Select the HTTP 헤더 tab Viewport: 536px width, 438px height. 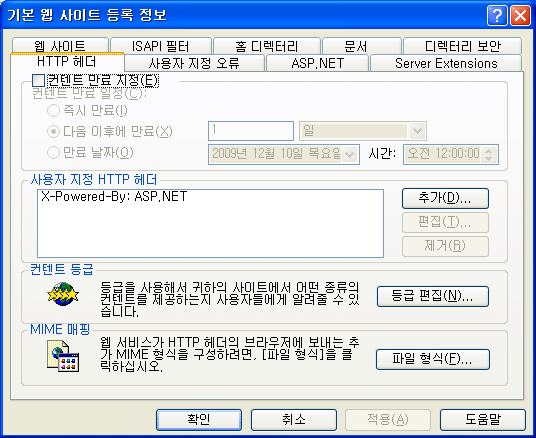pyautogui.click(x=67, y=62)
